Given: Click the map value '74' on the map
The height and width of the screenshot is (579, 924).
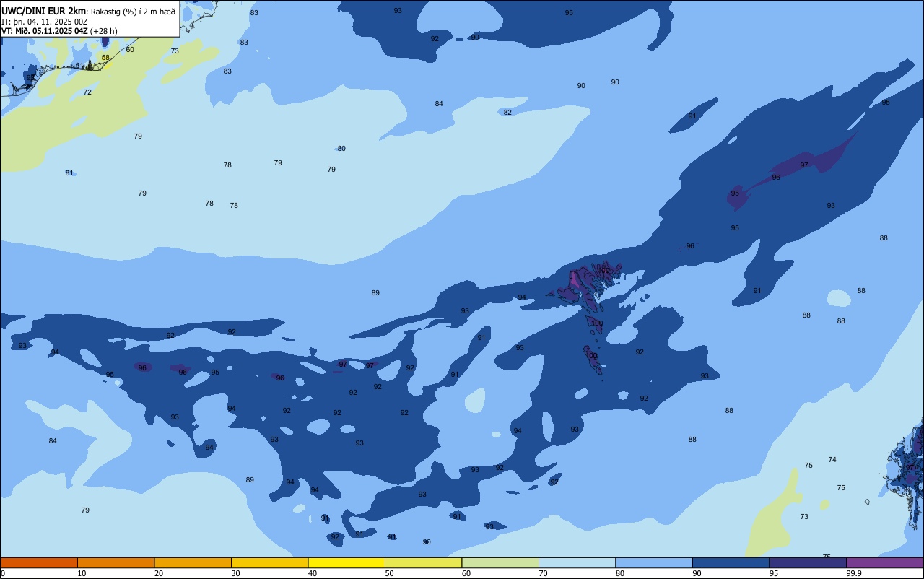Looking at the screenshot, I should pos(832,460).
